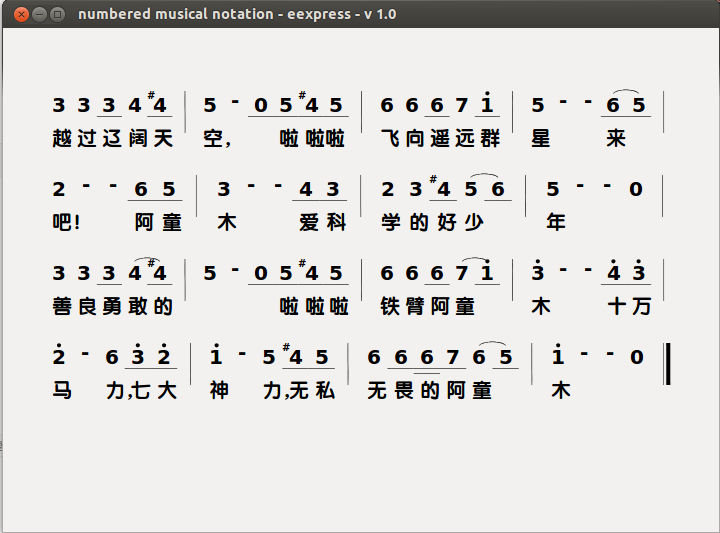Select the lyric character 勇
The height and width of the screenshot is (533, 720).
(112, 306)
